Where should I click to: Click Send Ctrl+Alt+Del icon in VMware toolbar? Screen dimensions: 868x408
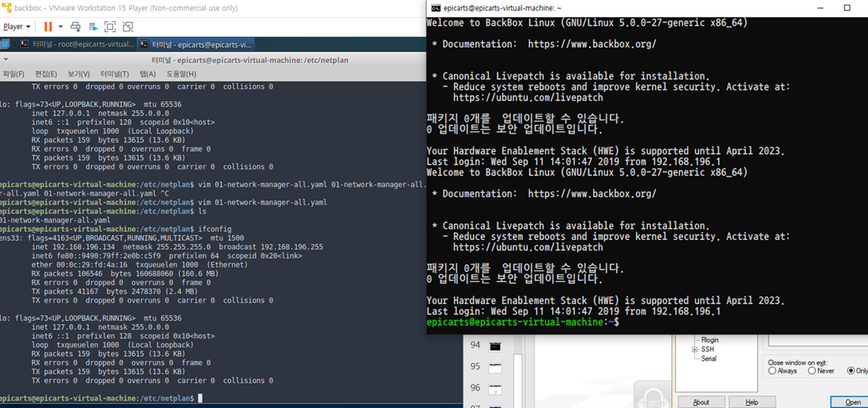point(76,27)
